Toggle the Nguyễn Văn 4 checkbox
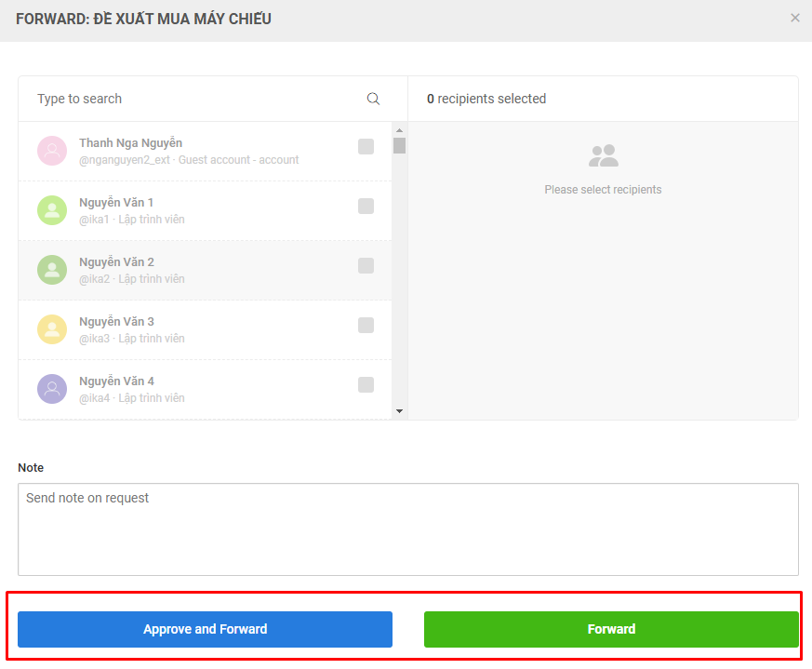Viewport: 812px width, 669px height. point(366,384)
